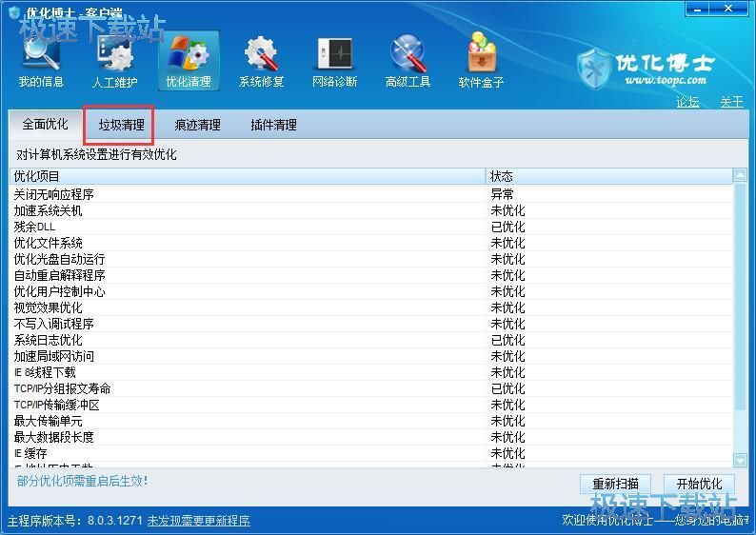Switch to the 垃圾清理 tab
Viewport: 756px width, 535px height.
pyautogui.click(x=121, y=125)
